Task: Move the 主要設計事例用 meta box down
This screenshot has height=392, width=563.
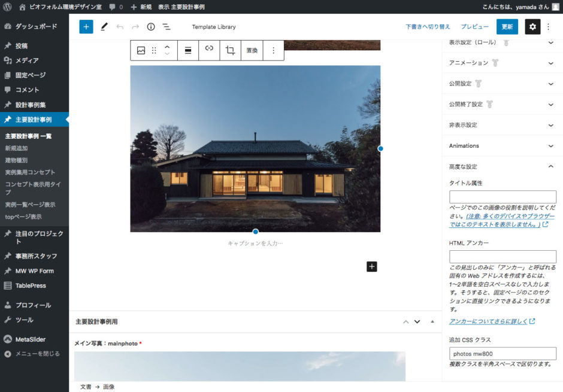Action: (417, 322)
